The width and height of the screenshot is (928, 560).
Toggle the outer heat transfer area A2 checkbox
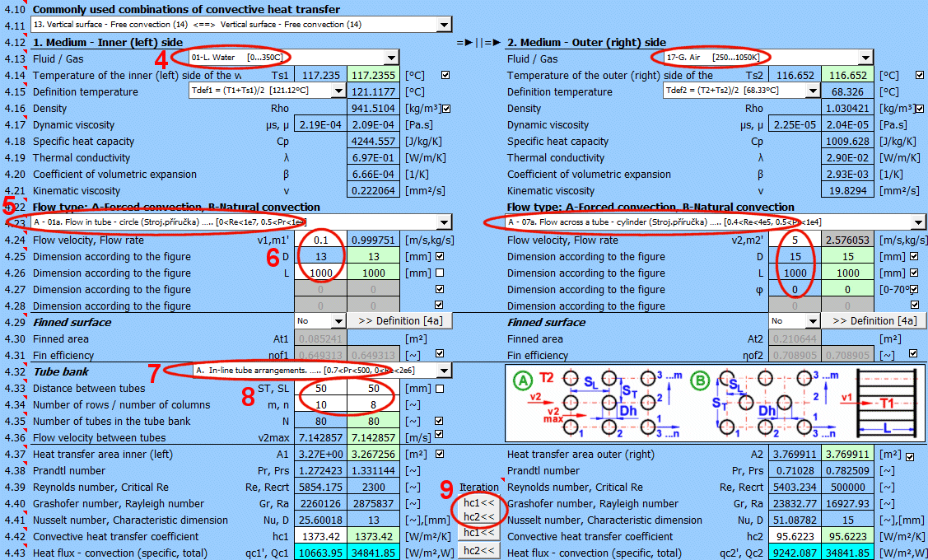click(910, 456)
